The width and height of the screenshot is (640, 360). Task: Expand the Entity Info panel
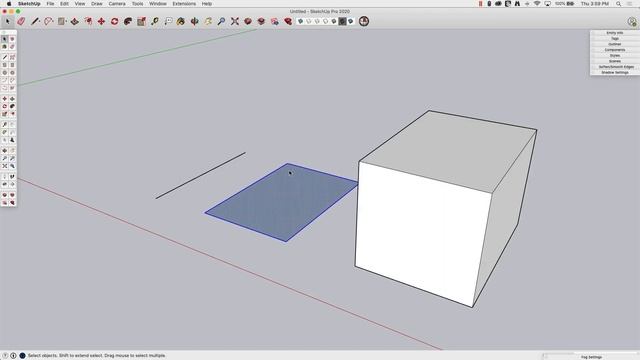tap(615, 33)
